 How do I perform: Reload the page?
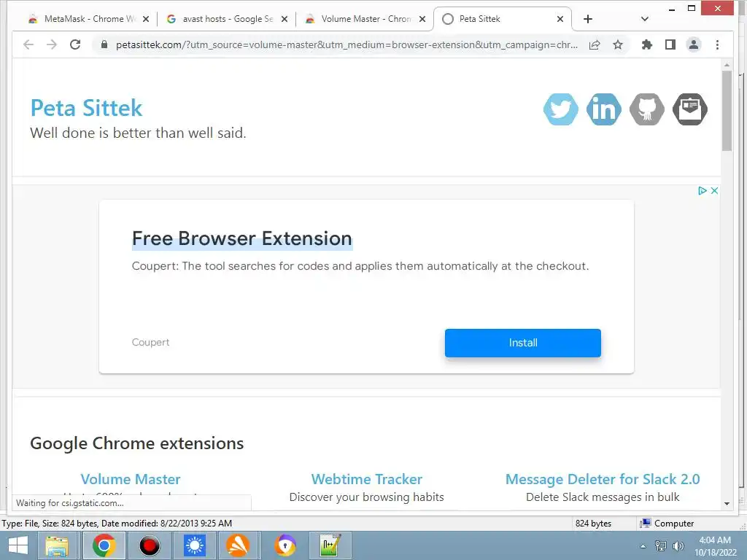(75, 44)
